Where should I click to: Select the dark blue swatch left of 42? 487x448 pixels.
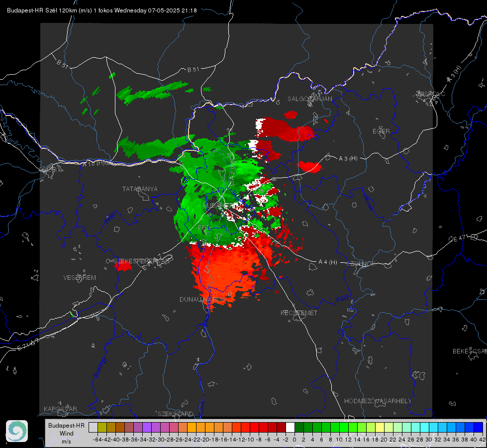pyautogui.click(x=479, y=427)
